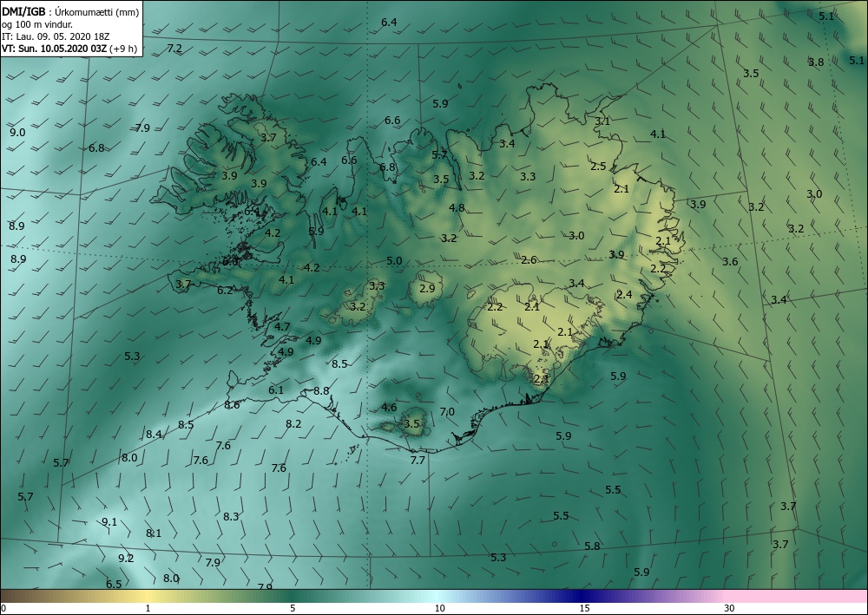This screenshot has height=615, width=868.
Task: Select the 'IT: Lau. 09. 05. 2020 18Z' line
Action: point(56,36)
